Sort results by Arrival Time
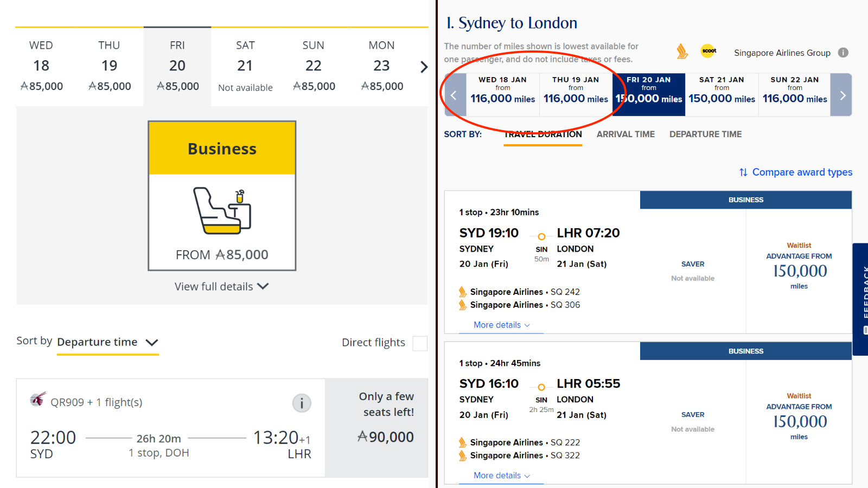This screenshot has width=868, height=488. click(x=626, y=134)
